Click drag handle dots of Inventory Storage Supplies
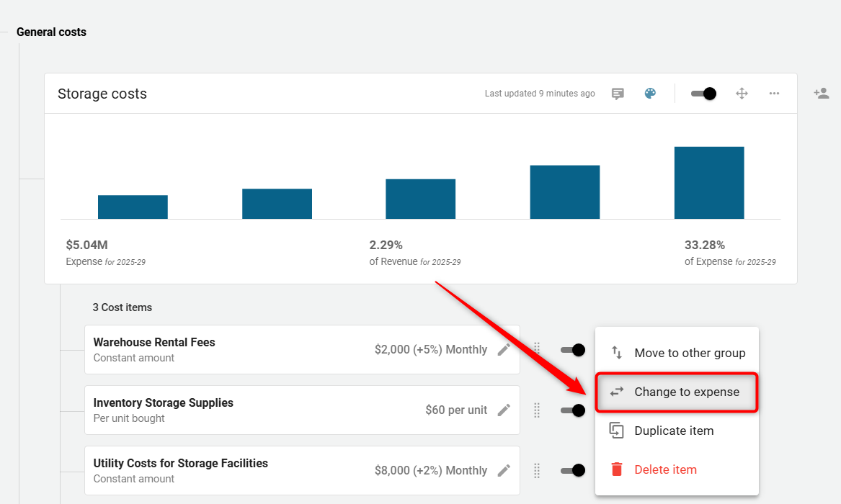Image resolution: width=841 pixels, height=504 pixels. point(537,410)
